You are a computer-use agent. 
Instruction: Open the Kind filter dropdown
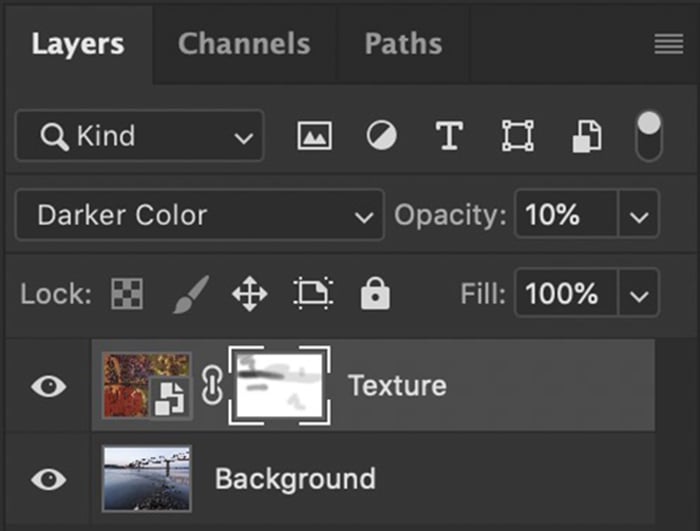tap(140, 136)
